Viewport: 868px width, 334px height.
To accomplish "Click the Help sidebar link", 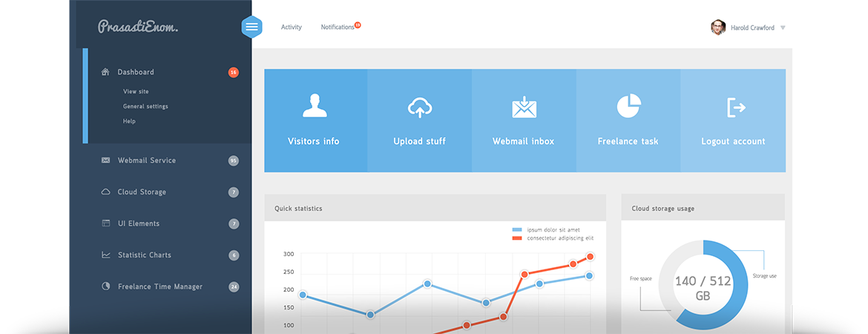I will (129, 121).
